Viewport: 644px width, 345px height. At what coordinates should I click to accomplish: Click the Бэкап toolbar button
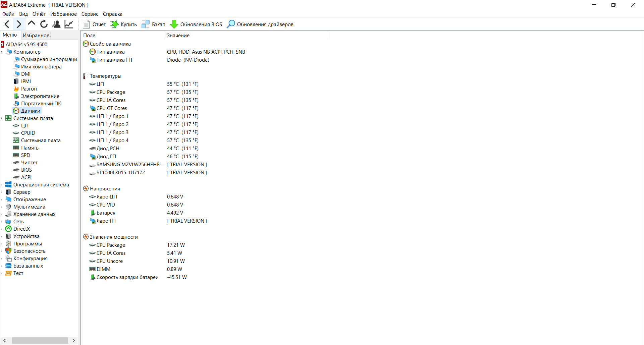pyautogui.click(x=153, y=24)
